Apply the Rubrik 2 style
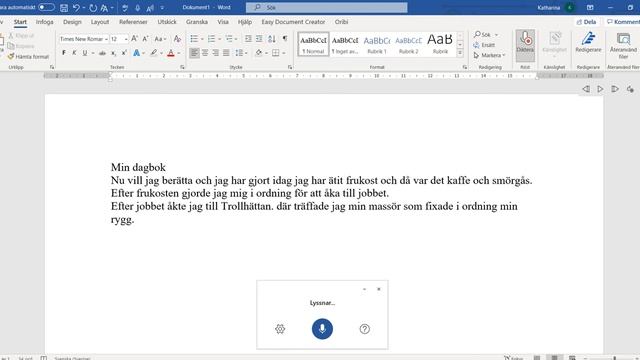 [x=409, y=44]
